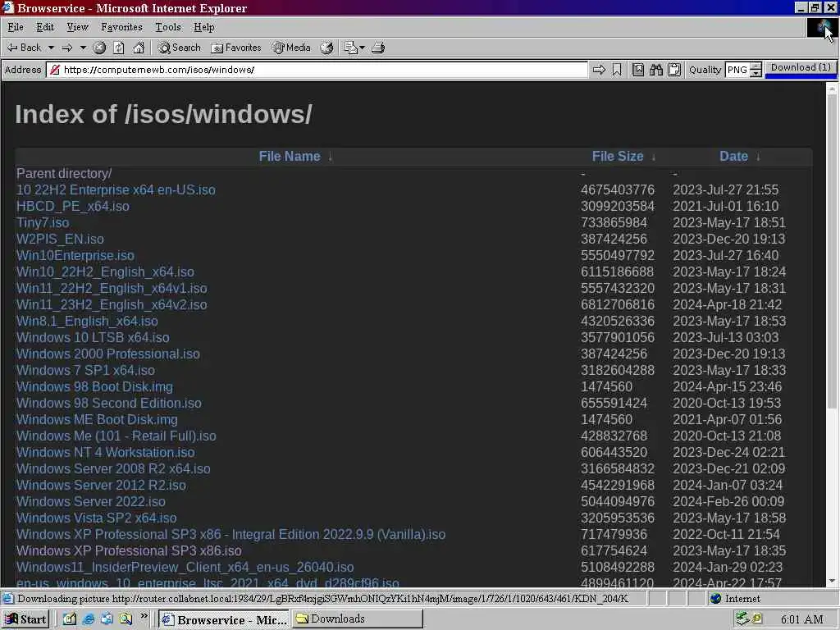Open the Favorites menu
Image resolution: width=840 pixels, height=630 pixels.
(122, 27)
